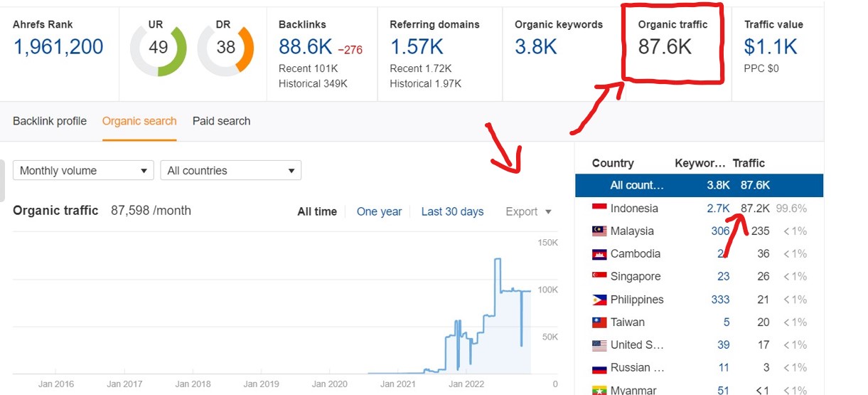Click the Philippines flag icon
The image size is (868, 395).
(x=599, y=300)
